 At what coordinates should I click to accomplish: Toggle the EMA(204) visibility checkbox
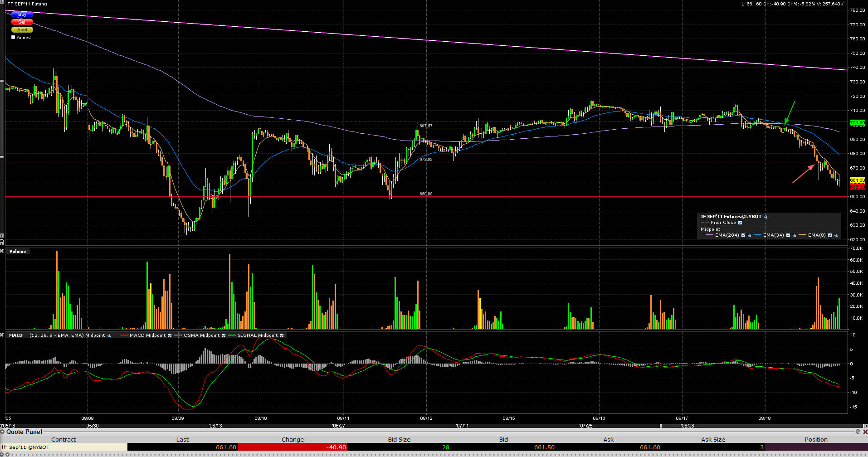coord(743,235)
